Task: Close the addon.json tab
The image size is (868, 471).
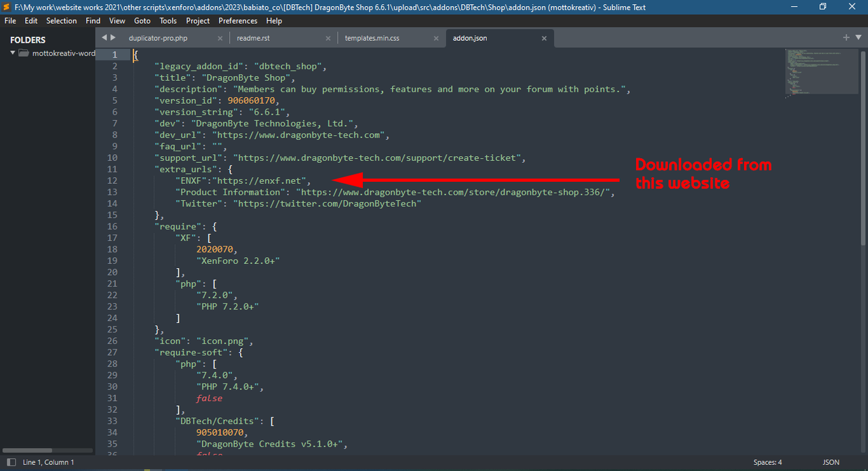Action: [544, 38]
